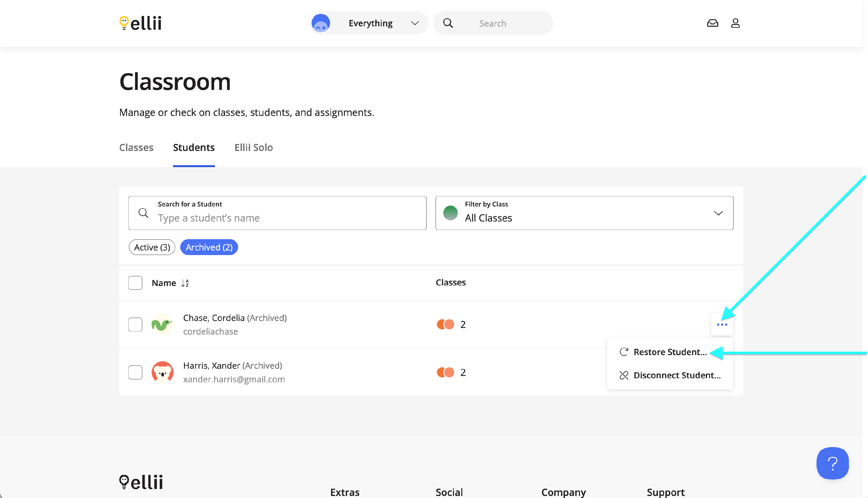Open the inbox tray icon

coord(712,23)
